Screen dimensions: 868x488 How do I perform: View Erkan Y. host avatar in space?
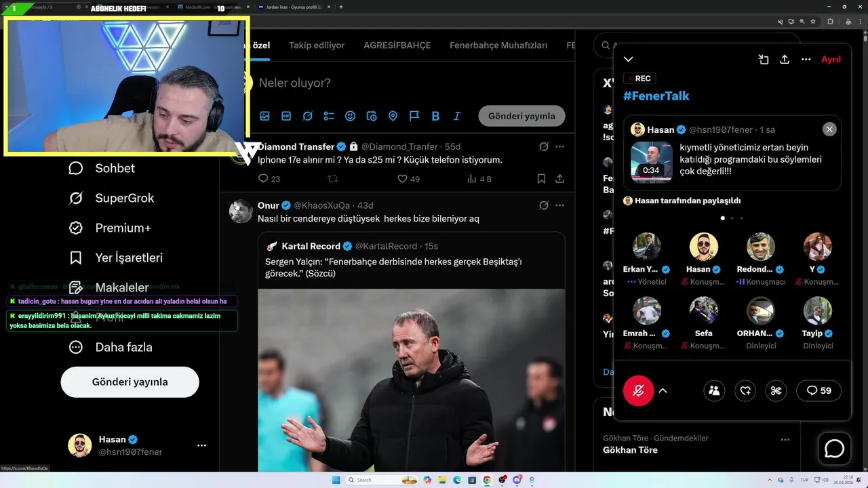[647, 247]
